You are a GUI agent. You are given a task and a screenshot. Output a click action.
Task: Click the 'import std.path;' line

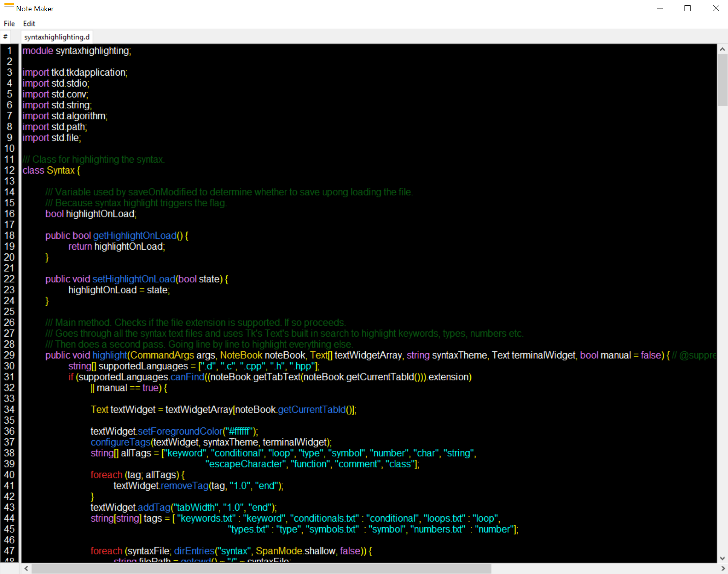coord(55,127)
